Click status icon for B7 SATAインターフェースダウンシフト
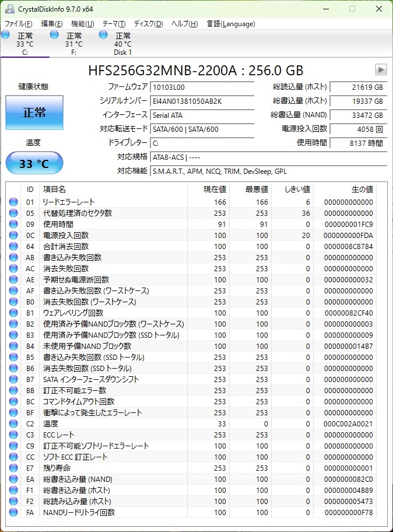 point(13,379)
